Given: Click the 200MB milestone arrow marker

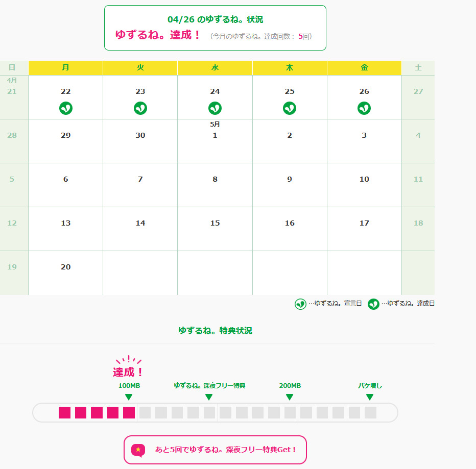Looking at the screenshot, I should click(x=290, y=397).
